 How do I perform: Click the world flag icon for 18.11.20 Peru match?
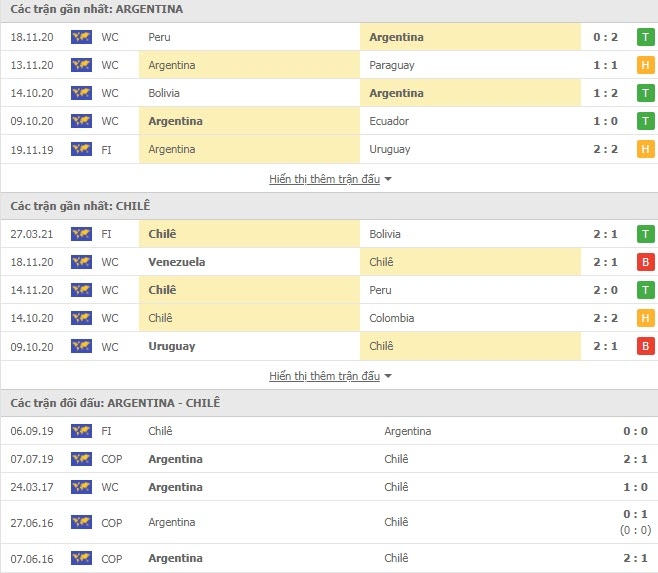[81, 37]
